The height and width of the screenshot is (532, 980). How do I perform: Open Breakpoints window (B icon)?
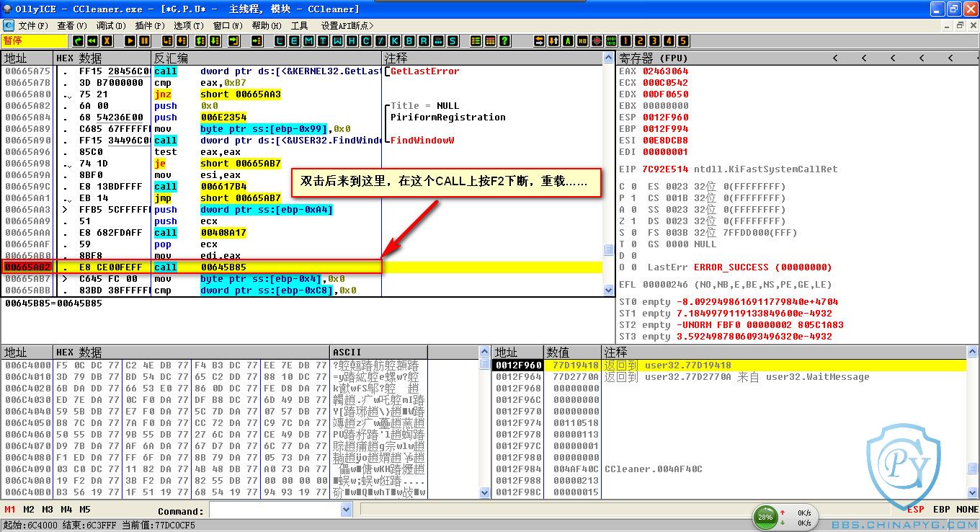[x=409, y=41]
